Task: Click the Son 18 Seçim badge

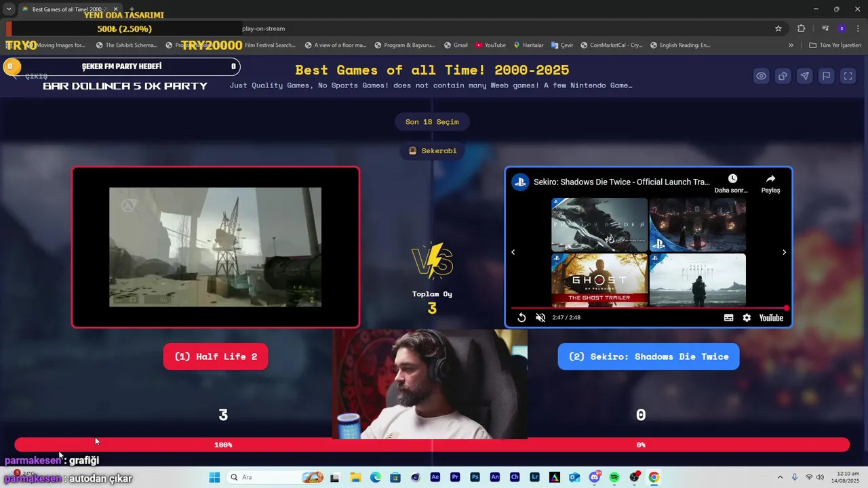Action: (432, 122)
